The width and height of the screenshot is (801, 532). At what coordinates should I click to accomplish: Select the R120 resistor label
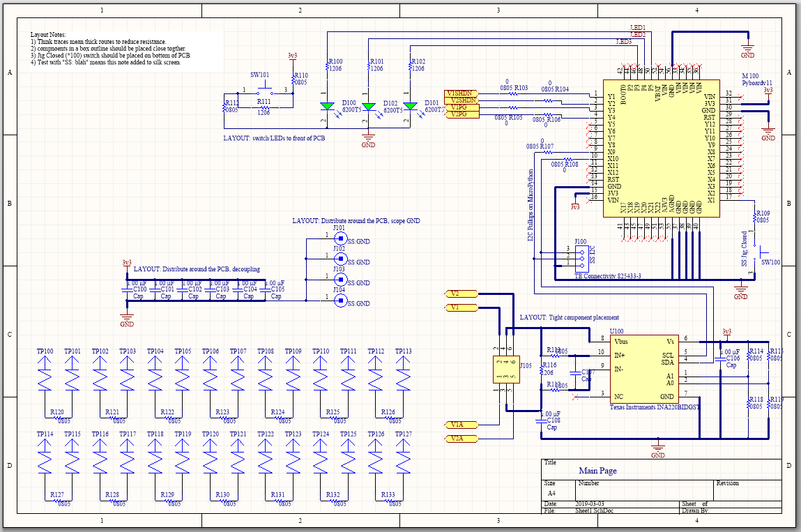point(57,412)
